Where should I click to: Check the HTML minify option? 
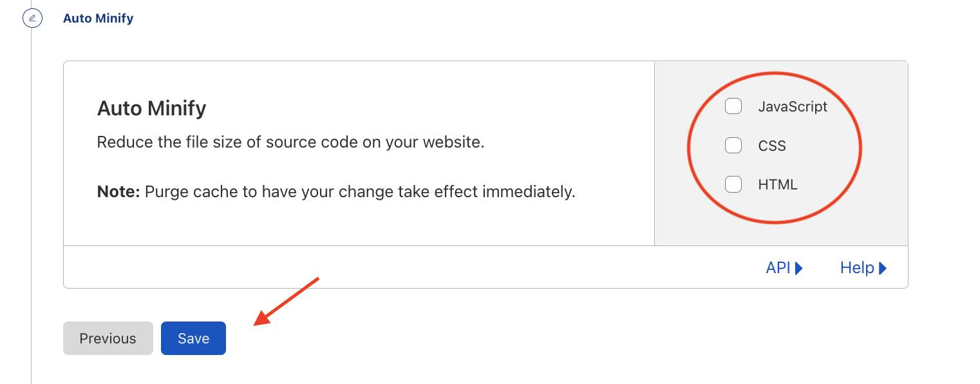coord(733,184)
